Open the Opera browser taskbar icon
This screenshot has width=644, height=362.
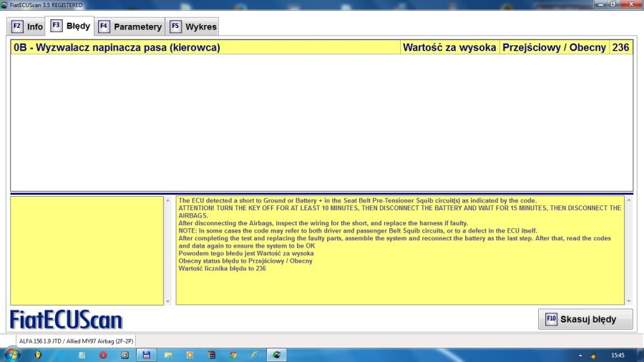(103, 355)
